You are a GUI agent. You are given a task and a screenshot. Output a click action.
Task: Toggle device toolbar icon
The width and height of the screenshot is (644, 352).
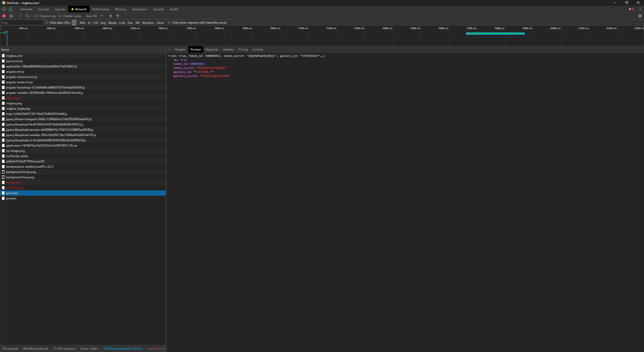click(11, 9)
